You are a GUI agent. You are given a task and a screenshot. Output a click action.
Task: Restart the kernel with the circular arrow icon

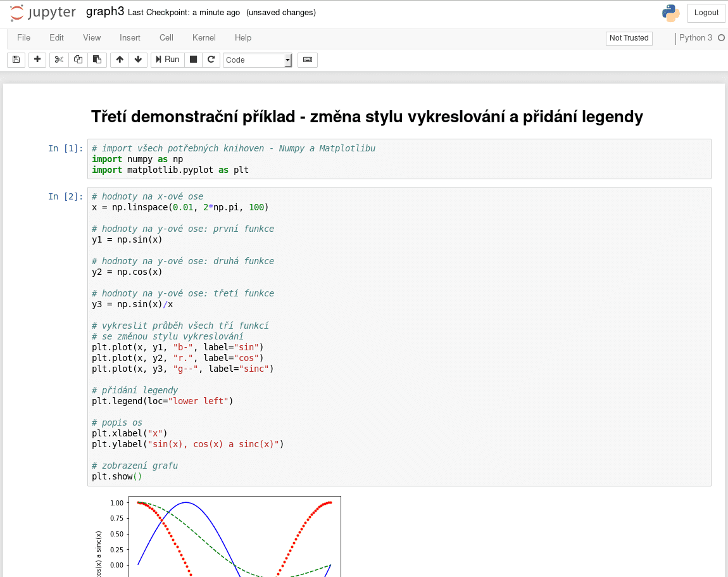point(211,60)
